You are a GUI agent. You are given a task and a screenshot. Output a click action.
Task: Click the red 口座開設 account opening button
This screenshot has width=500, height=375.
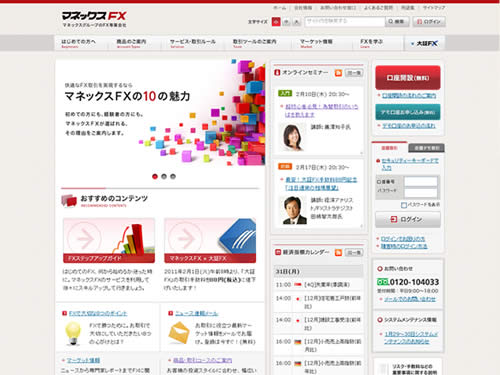pyautogui.click(x=408, y=77)
